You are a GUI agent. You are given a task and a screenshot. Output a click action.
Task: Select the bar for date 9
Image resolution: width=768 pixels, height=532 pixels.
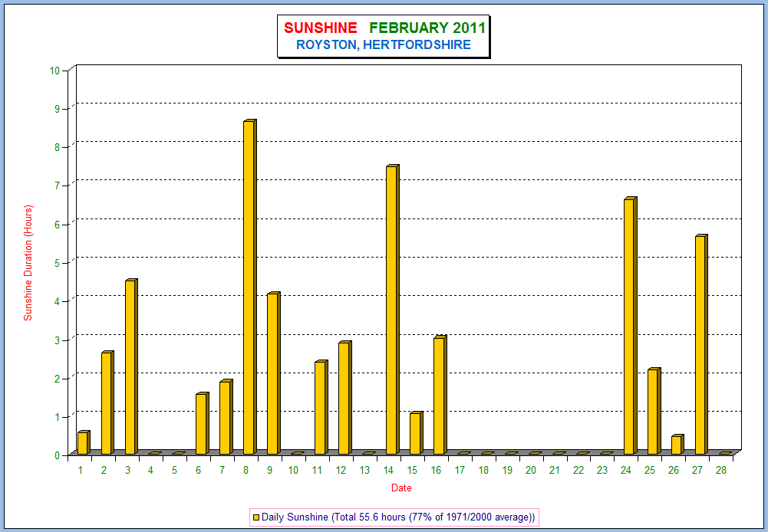coord(273,373)
